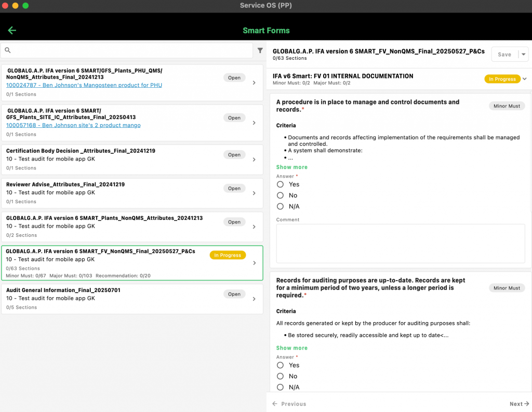
Task: Collapse the FV 01 Internal Documentation section
Action: click(x=524, y=79)
